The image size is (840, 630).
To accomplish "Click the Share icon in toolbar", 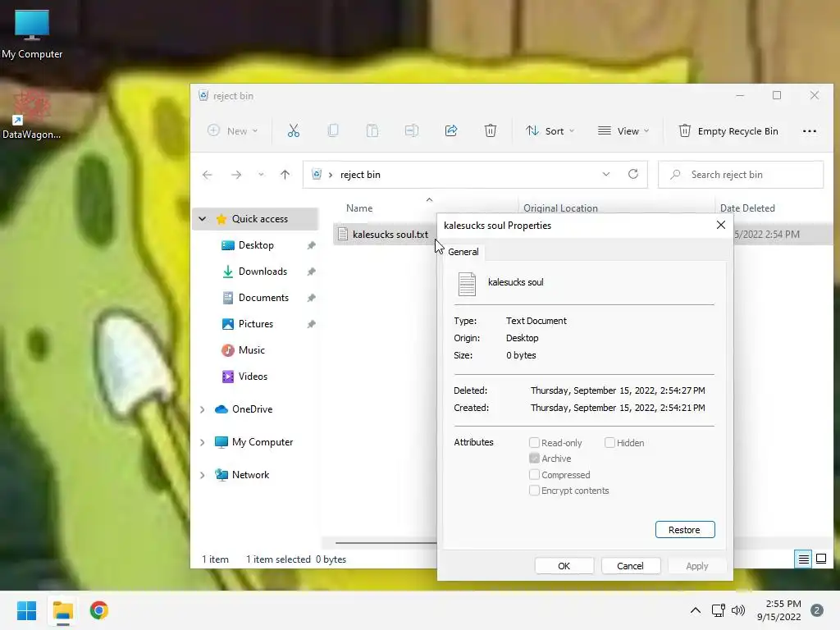I will pos(451,130).
